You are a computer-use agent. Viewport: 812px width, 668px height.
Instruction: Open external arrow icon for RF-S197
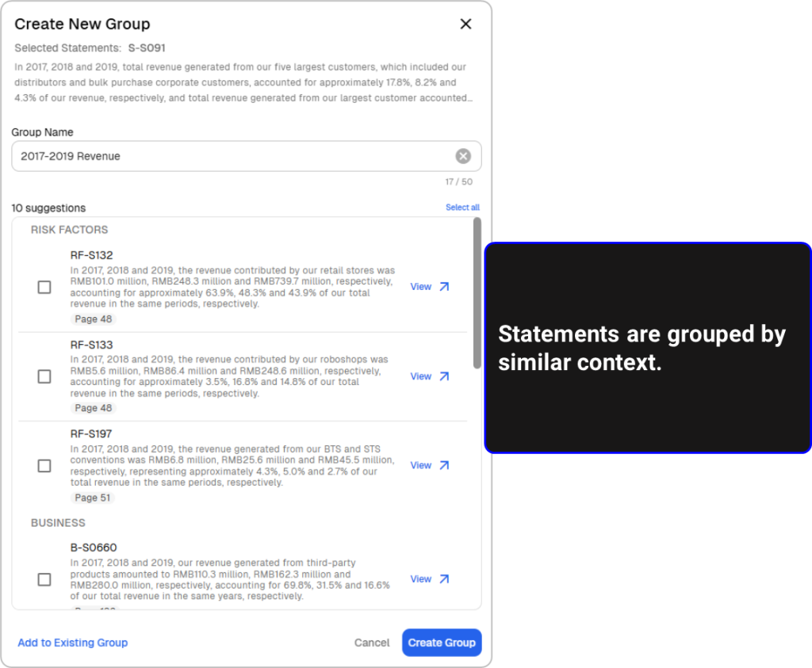(444, 465)
